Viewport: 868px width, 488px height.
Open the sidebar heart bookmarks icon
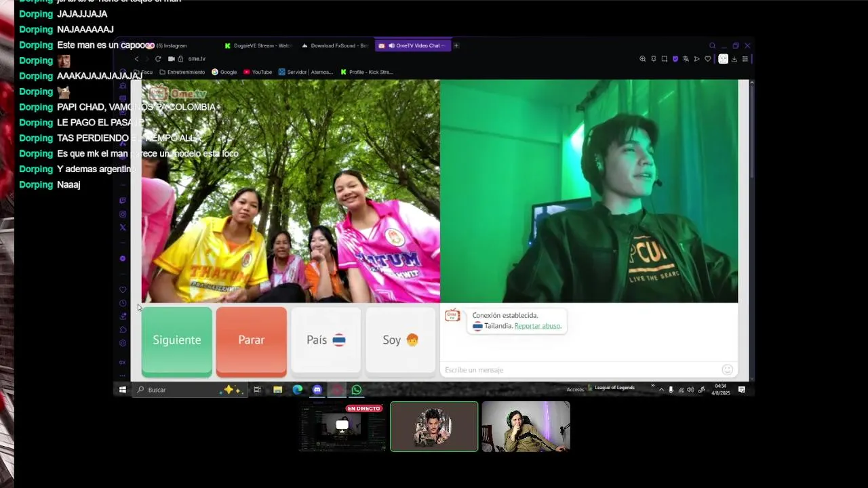(123, 289)
